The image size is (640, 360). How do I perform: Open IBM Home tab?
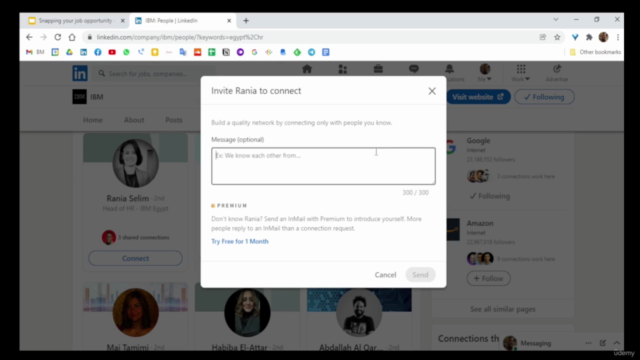pyautogui.click(x=93, y=120)
